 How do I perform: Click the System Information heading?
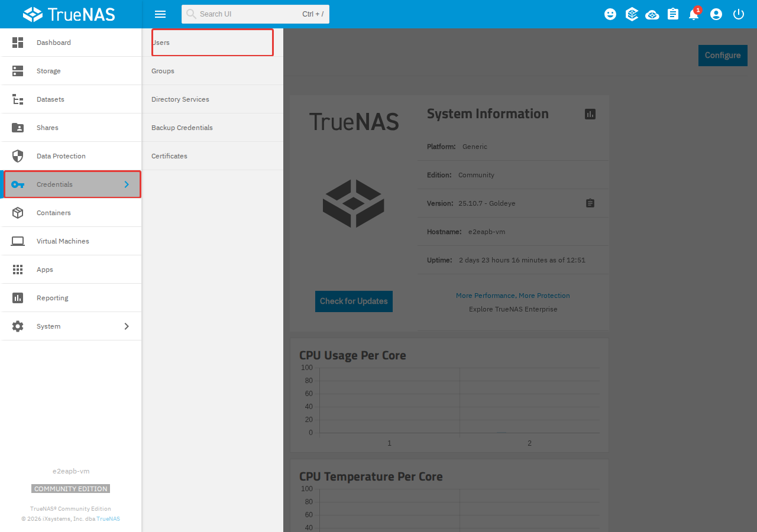click(488, 113)
